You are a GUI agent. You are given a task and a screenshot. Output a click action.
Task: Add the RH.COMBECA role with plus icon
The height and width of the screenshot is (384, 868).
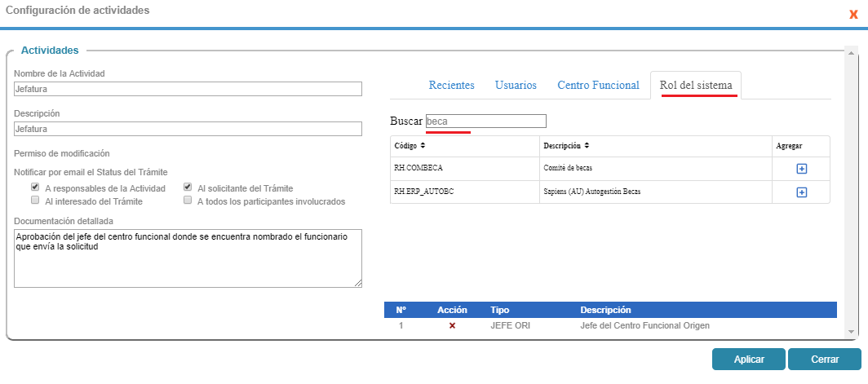click(x=801, y=169)
